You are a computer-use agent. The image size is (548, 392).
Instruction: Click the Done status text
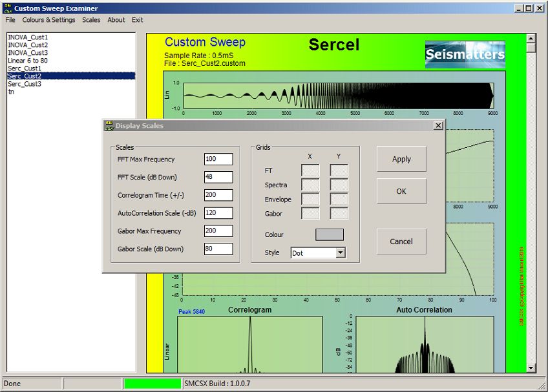(12, 383)
